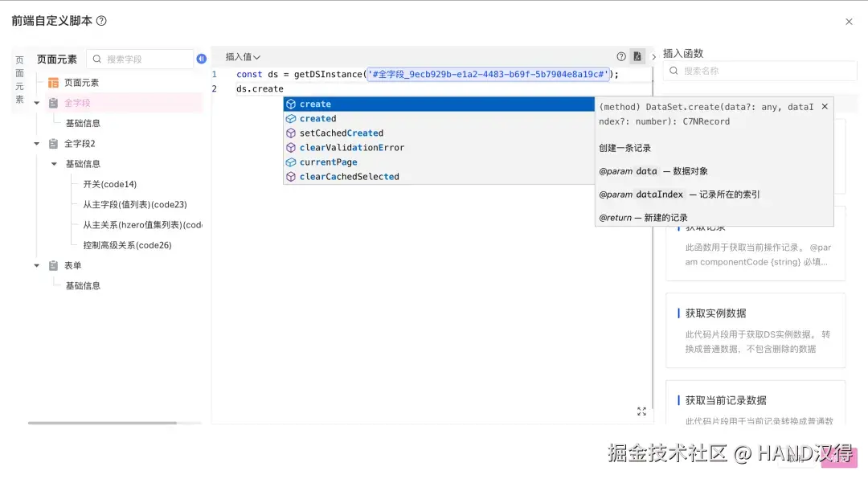868x479 pixels.
Task: Click the help icon beside 前端自定义脚本 title
Action: click(x=101, y=21)
